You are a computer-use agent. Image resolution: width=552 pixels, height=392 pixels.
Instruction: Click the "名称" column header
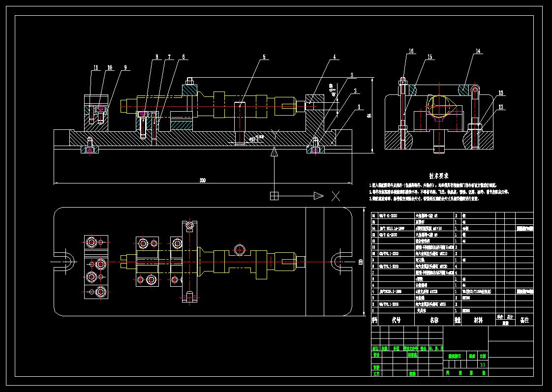pyautogui.click(x=434, y=320)
